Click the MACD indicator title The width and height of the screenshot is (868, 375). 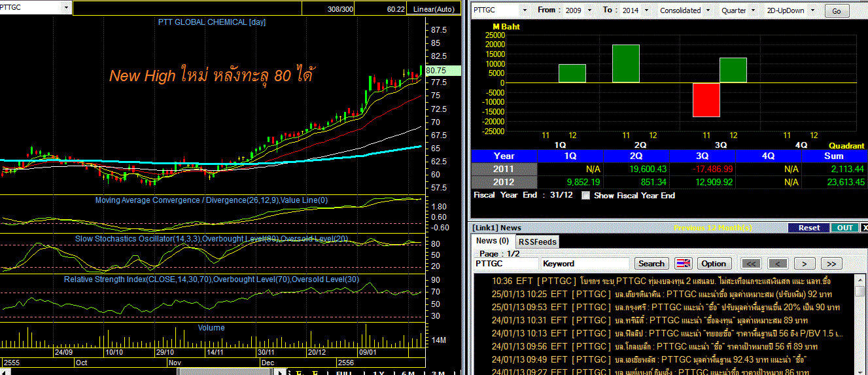point(211,200)
